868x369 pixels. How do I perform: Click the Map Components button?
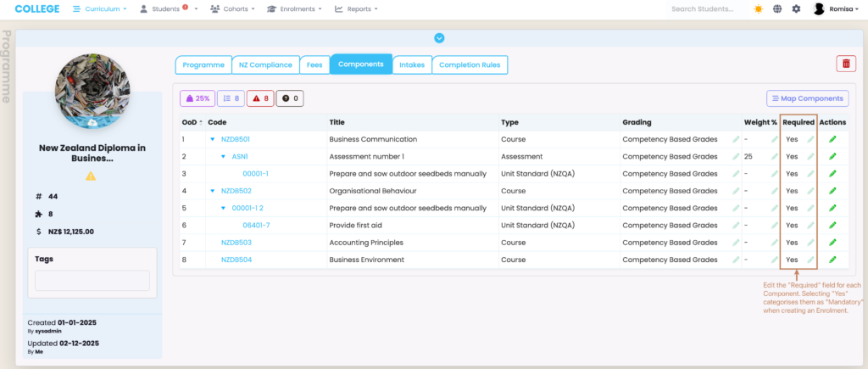[x=807, y=98]
